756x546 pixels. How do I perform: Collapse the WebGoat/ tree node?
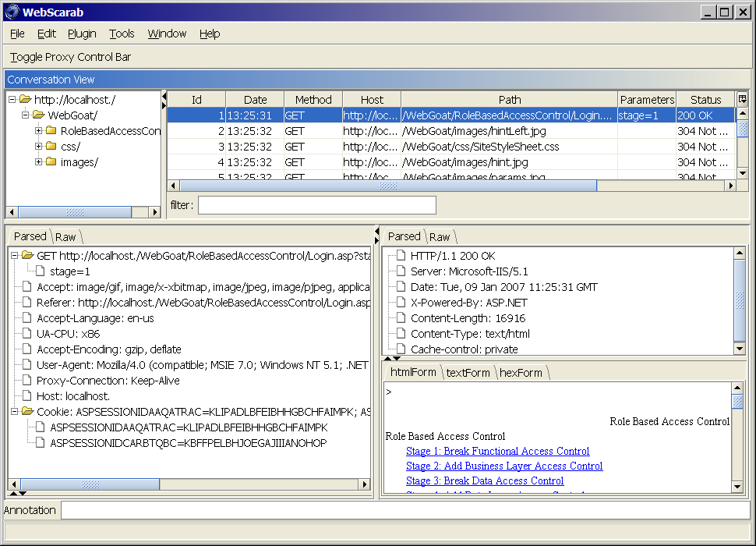(26, 115)
